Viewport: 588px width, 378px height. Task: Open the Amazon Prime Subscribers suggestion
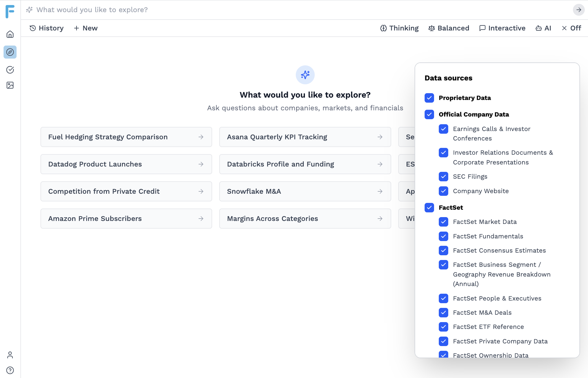(x=126, y=219)
